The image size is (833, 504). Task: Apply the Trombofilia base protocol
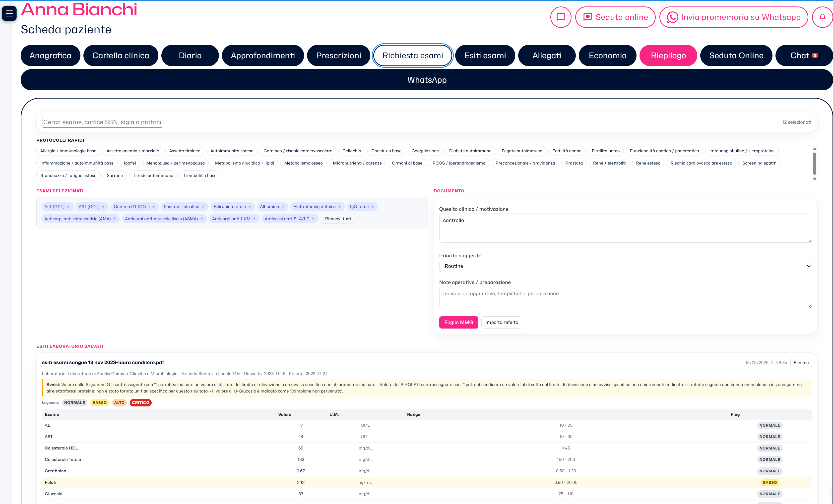[200, 176]
